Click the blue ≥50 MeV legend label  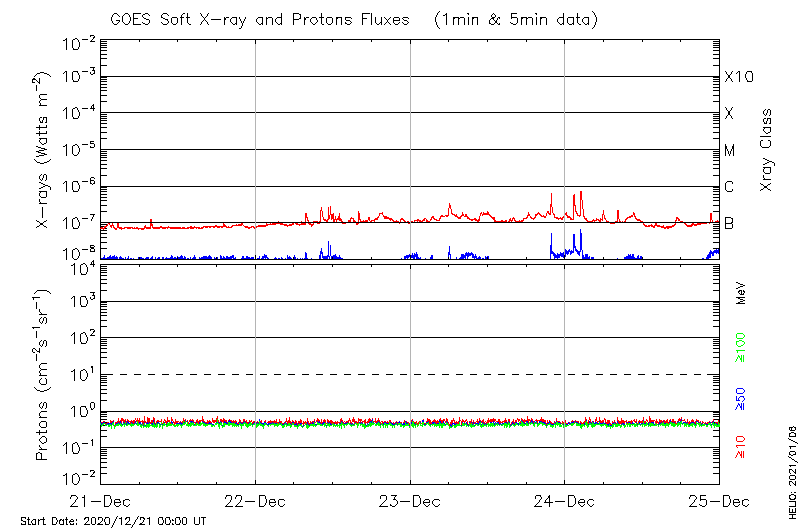click(741, 400)
